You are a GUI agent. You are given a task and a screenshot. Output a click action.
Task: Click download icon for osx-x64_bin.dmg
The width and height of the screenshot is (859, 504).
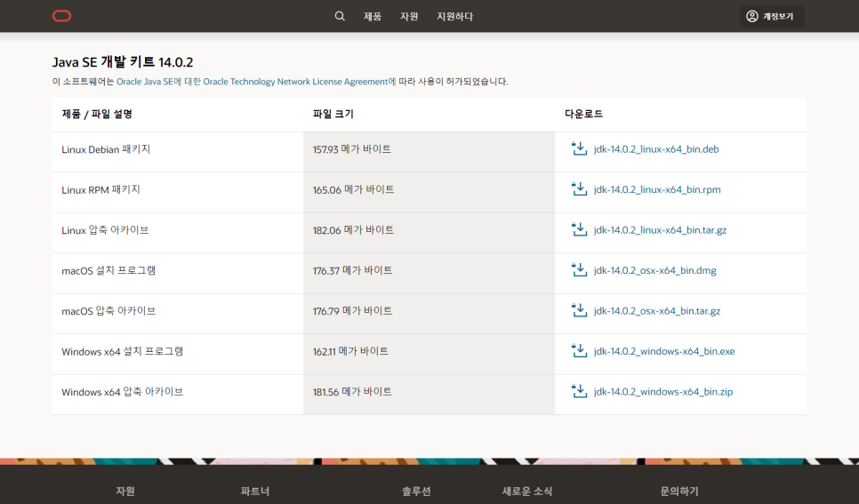point(579,270)
